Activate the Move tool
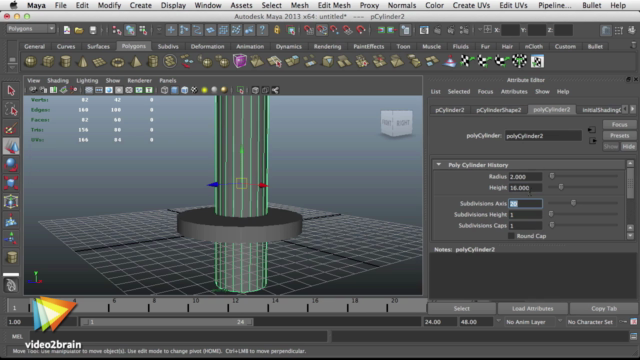 pos(11,147)
